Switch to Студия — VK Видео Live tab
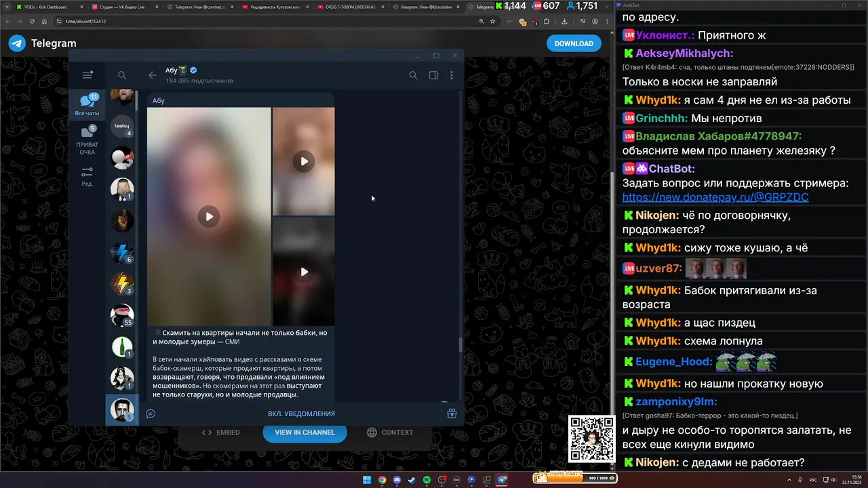The width and height of the screenshot is (868, 488). (x=125, y=7)
